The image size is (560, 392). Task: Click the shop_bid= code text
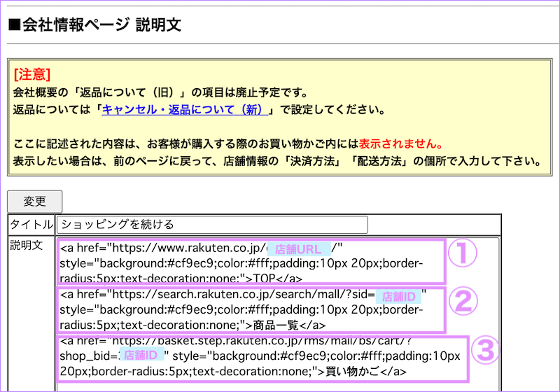tap(89, 356)
